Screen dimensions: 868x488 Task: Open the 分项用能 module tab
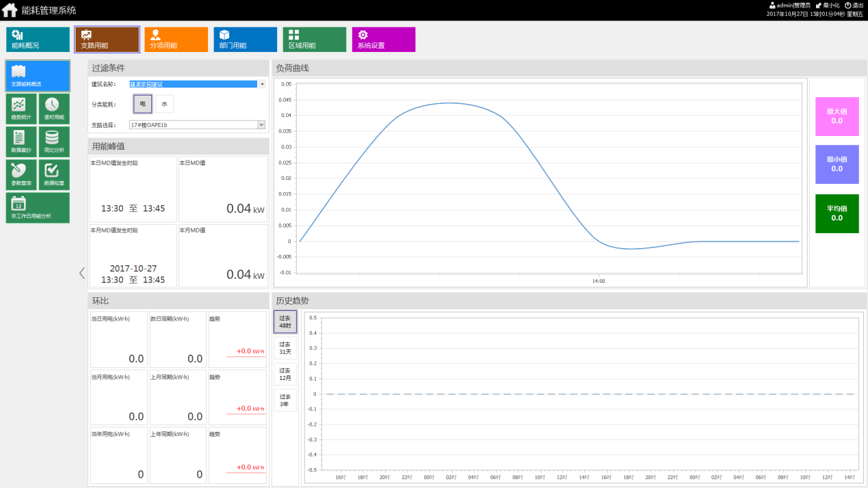176,40
